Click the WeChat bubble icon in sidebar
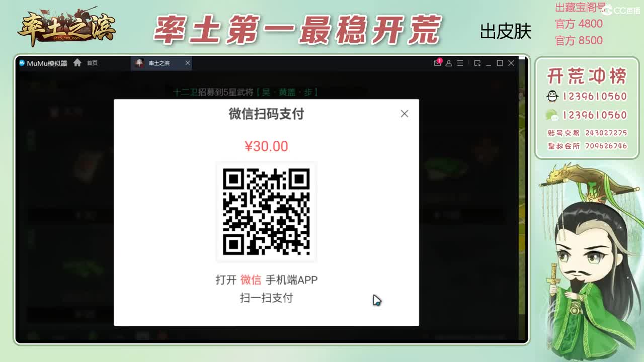This screenshot has width=644, height=362. pyautogui.click(x=552, y=115)
